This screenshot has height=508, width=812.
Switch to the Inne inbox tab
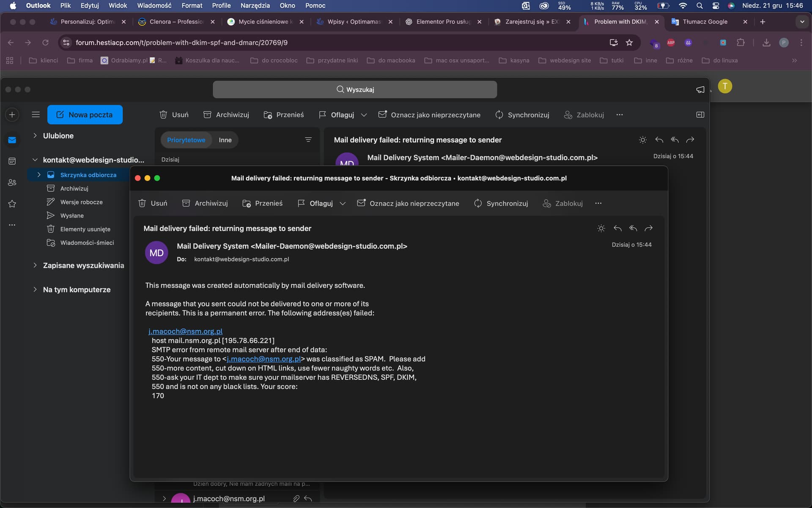pos(225,140)
